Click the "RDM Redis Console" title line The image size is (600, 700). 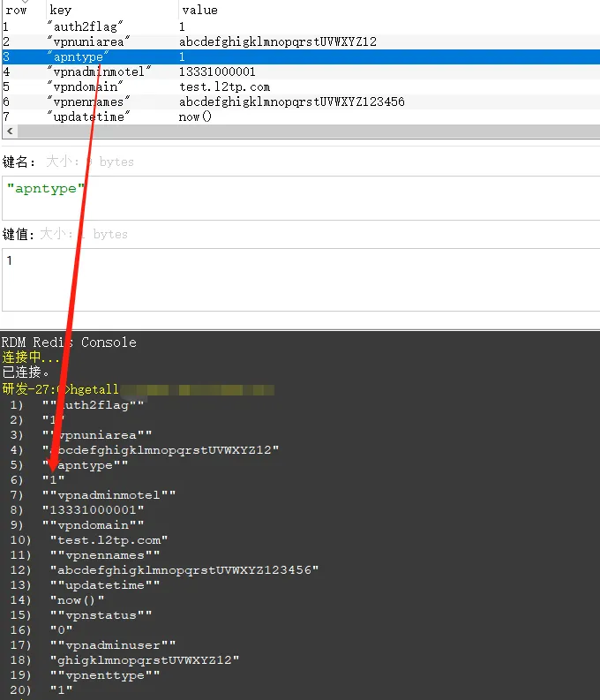point(69,342)
